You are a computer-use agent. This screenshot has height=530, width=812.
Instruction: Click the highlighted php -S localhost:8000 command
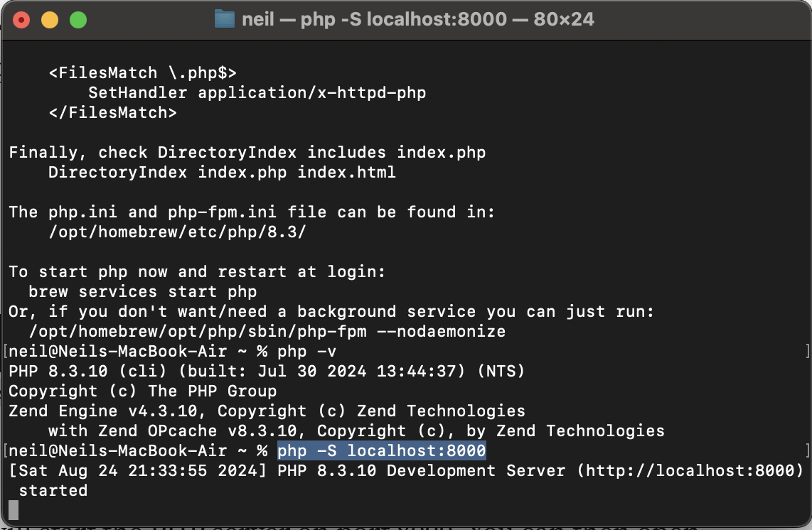[x=381, y=450]
